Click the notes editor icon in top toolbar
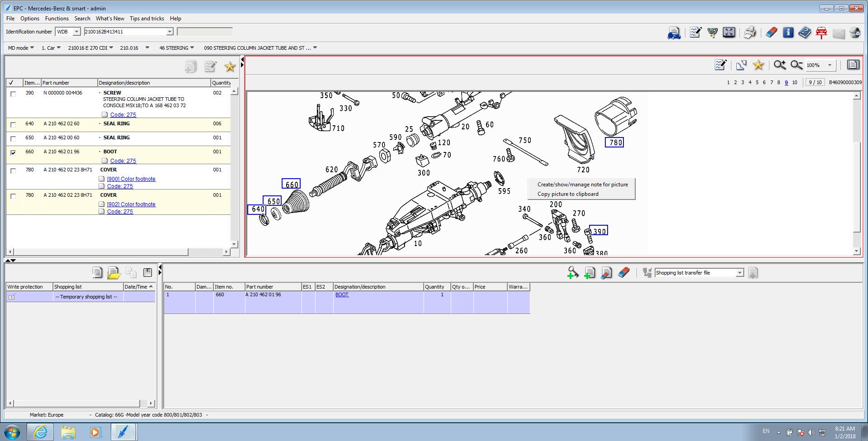This screenshot has height=441, width=868. (696, 33)
